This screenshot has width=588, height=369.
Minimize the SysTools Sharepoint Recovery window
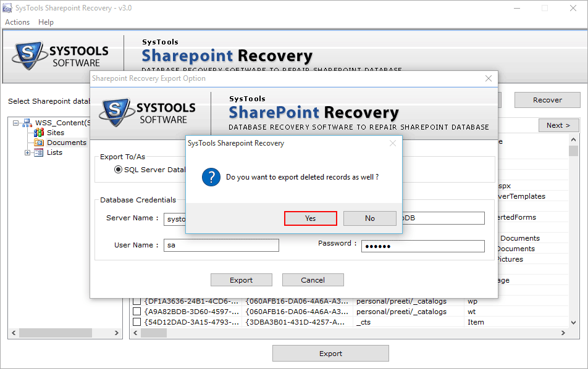coord(517,8)
